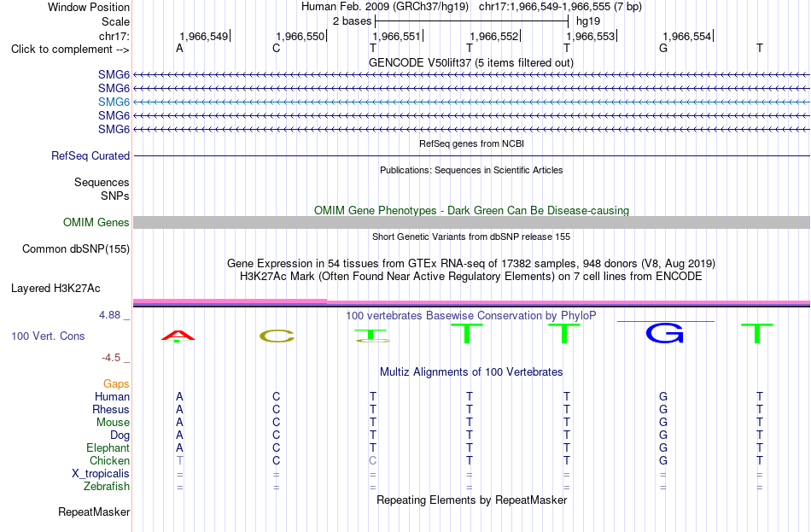Click the A base in the reference sequence row
Viewport: 811px width, 532px height.
(x=179, y=48)
